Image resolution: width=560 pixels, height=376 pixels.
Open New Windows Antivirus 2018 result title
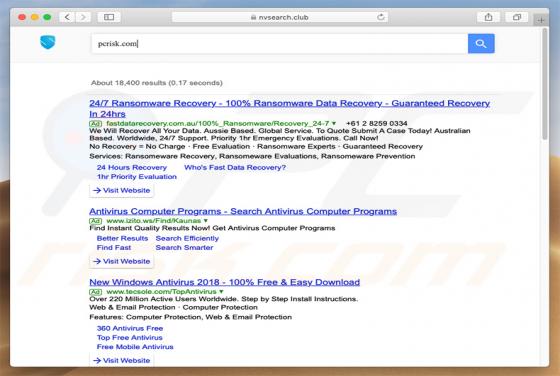point(224,282)
